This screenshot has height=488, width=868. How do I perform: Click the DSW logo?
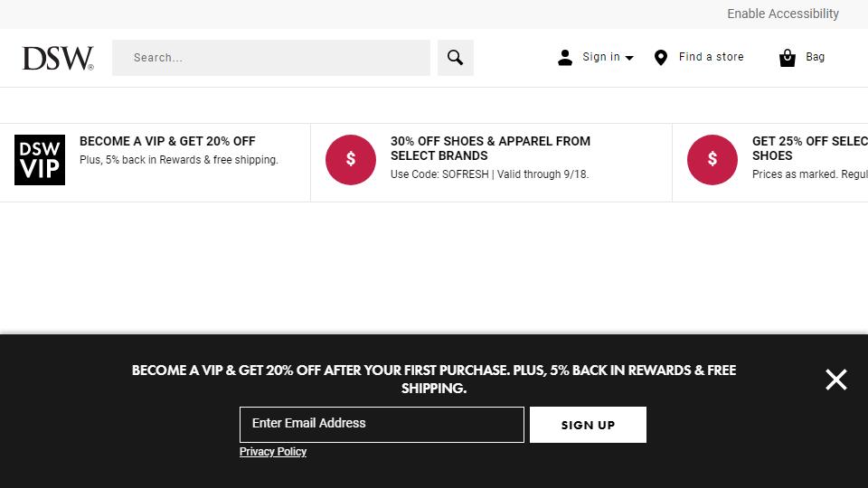pos(58,58)
